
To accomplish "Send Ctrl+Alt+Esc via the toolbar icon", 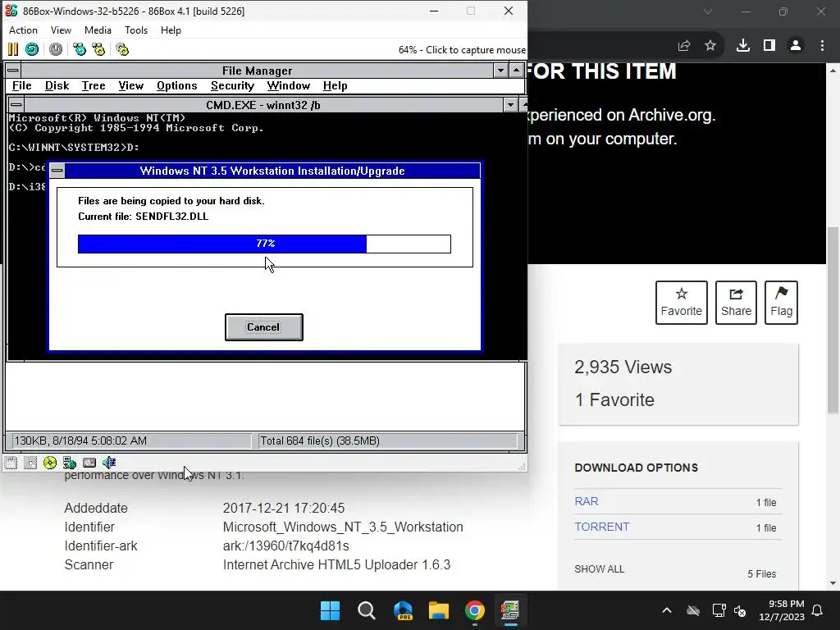I will tap(98, 50).
